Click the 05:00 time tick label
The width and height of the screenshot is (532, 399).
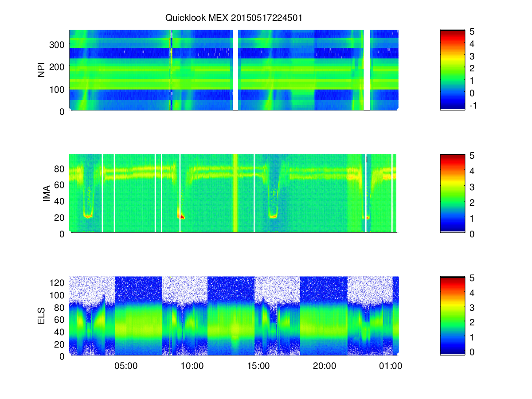126,366
